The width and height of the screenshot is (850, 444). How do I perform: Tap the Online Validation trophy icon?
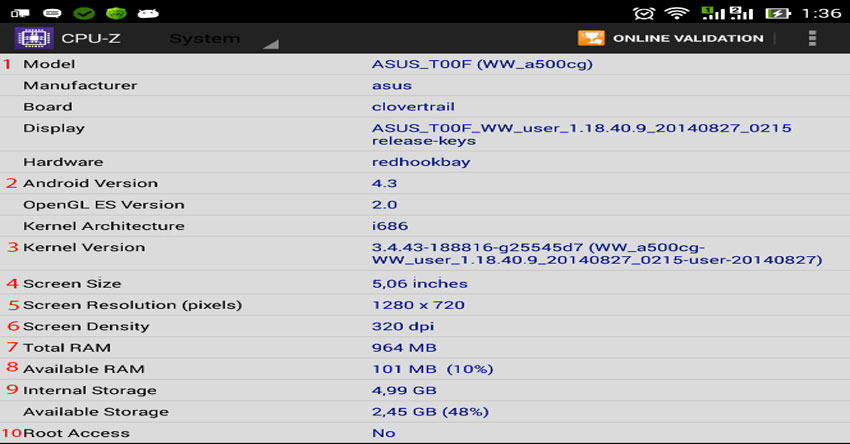(591, 38)
